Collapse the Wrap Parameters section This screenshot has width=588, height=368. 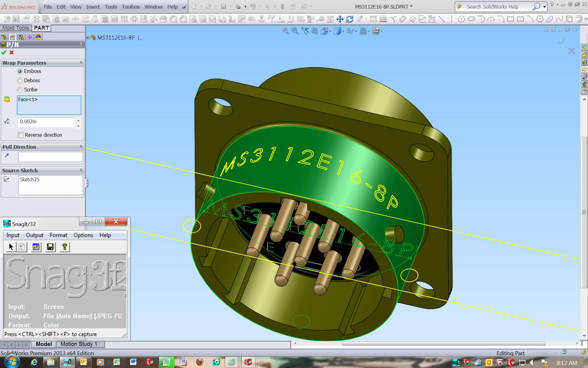81,63
